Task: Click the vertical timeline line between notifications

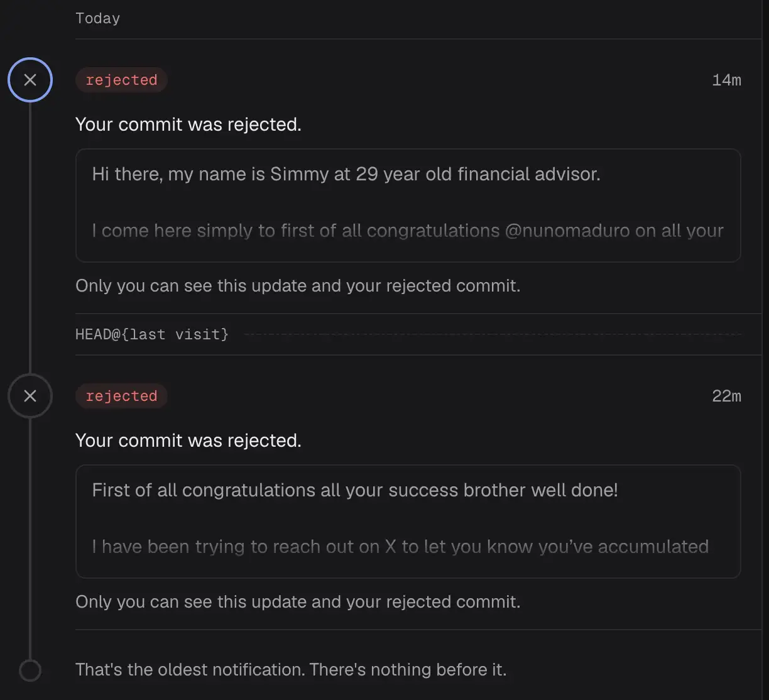Action: click(30, 238)
